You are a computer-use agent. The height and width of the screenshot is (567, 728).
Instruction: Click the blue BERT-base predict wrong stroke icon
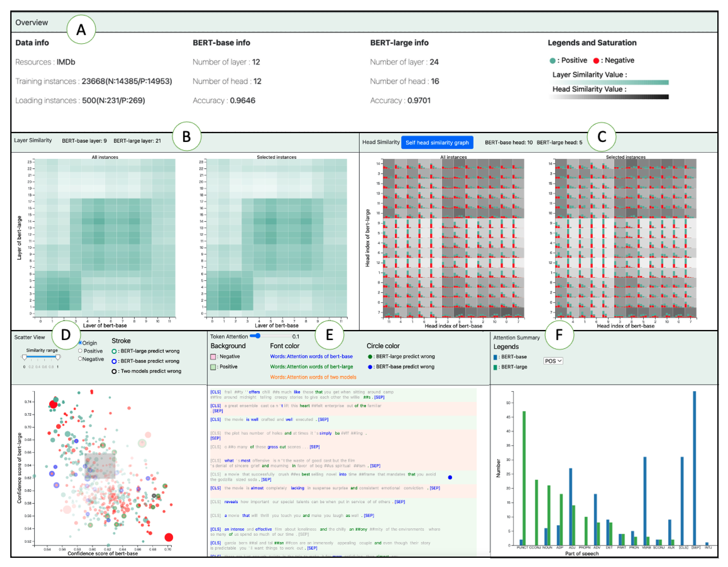114,361
